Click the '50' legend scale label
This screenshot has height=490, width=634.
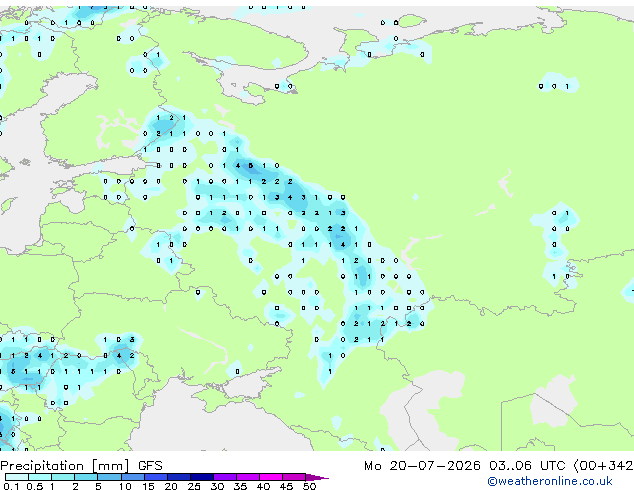(x=309, y=486)
